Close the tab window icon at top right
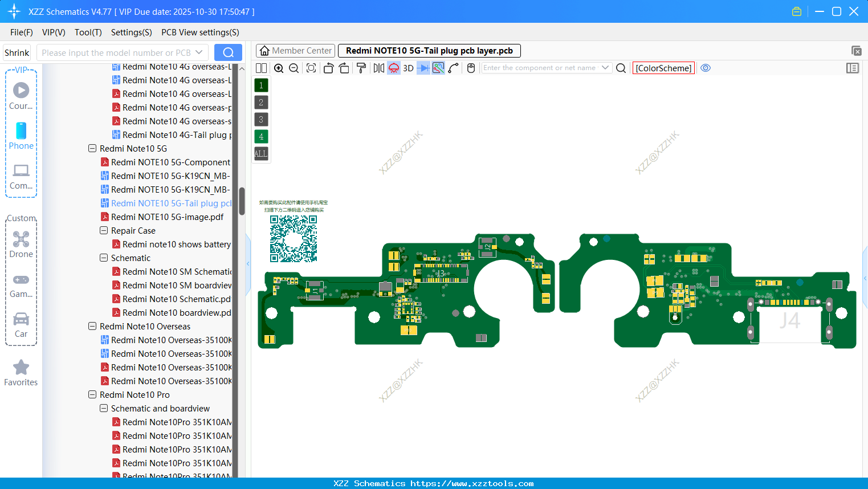The height and width of the screenshot is (489, 868). coord(856,51)
